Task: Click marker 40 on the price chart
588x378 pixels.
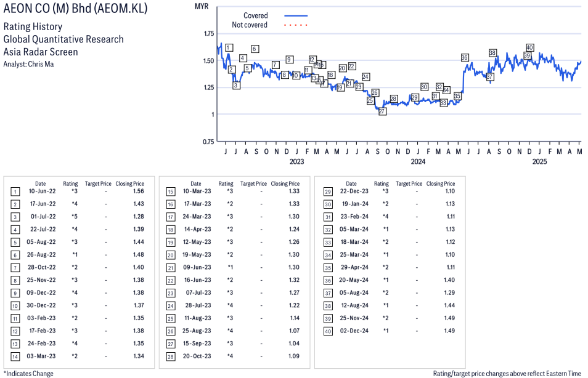Action: [x=530, y=47]
